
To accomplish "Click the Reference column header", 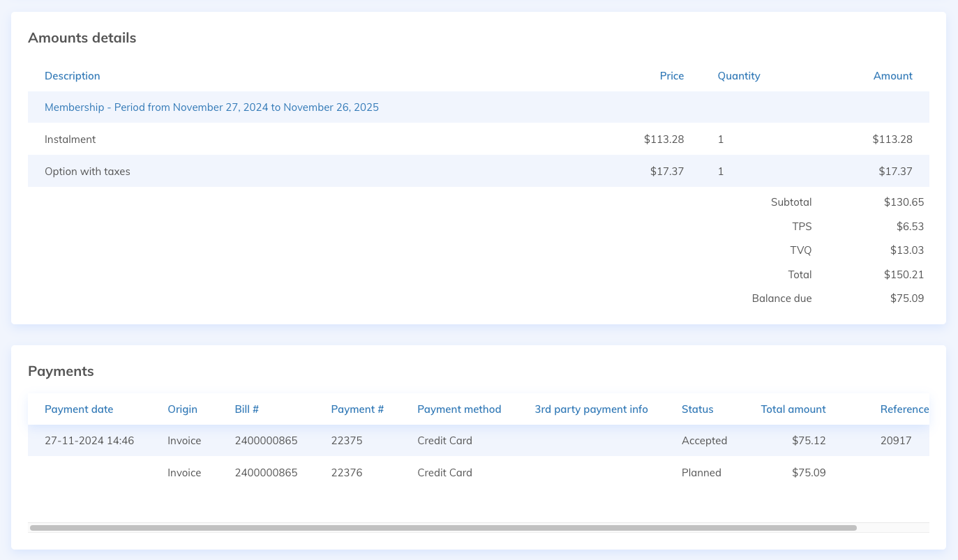I will click(x=904, y=409).
